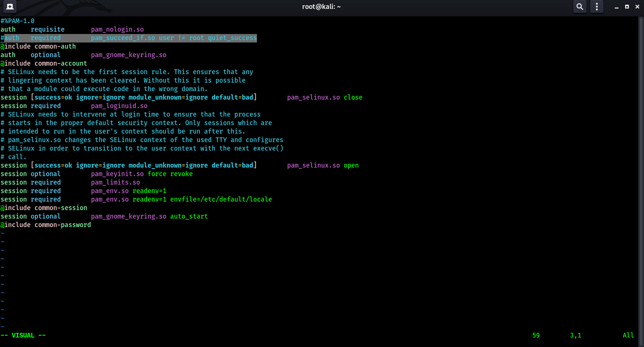Screen dimensions: 644x347
Task: Click the 'auto_start' argument
Action: pyautogui.click(x=189, y=216)
